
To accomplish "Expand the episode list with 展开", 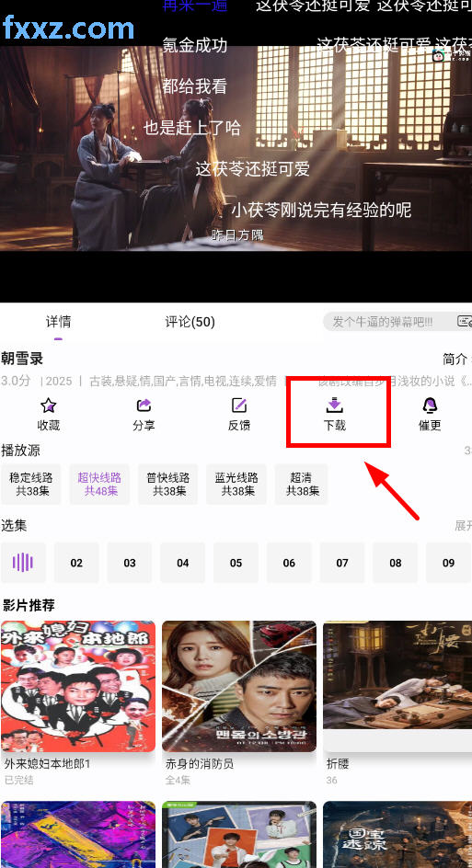I will (x=463, y=525).
